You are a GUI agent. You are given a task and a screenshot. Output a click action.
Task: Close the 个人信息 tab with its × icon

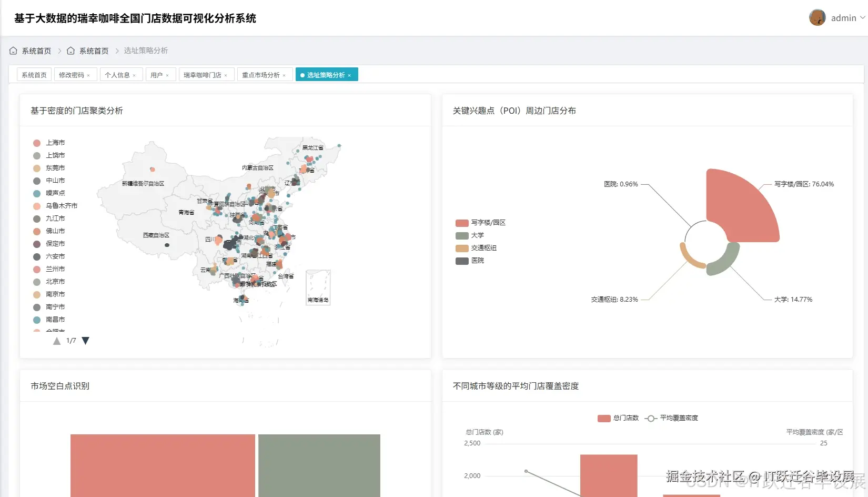point(134,75)
